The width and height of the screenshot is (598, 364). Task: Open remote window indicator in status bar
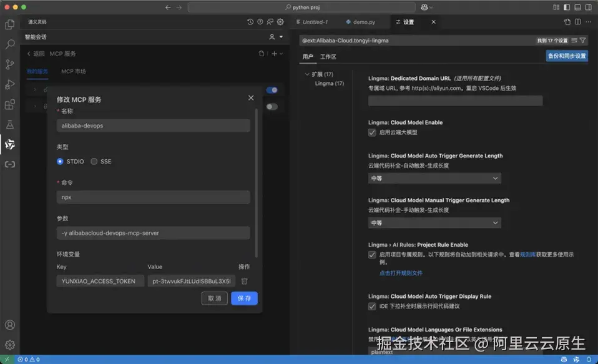coord(7,360)
